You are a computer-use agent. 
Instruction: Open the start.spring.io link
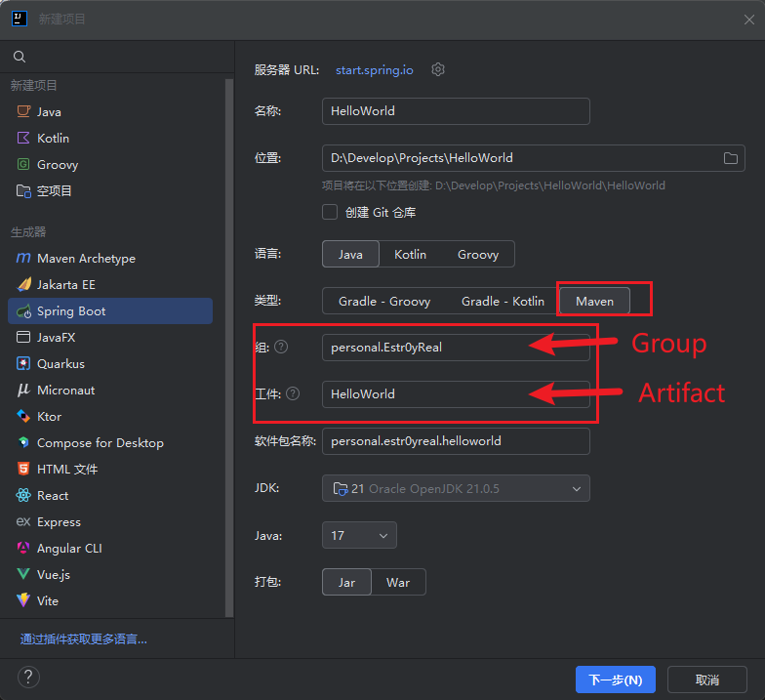click(375, 70)
